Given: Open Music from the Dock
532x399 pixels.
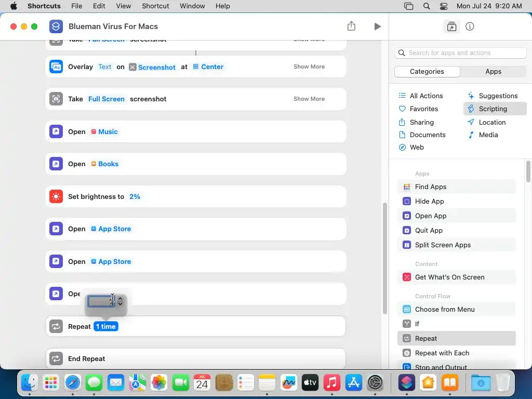Looking at the screenshot, I should pyautogui.click(x=331, y=383).
